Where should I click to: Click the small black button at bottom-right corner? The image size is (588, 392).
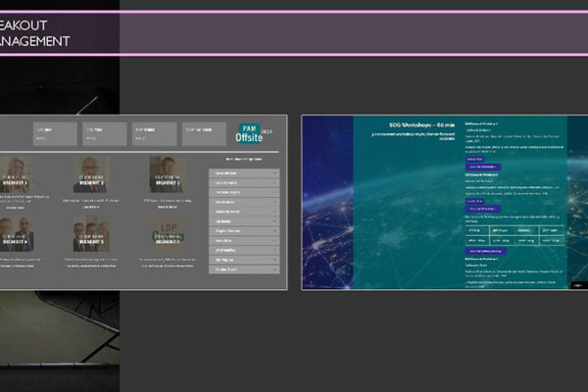click(x=577, y=284)
